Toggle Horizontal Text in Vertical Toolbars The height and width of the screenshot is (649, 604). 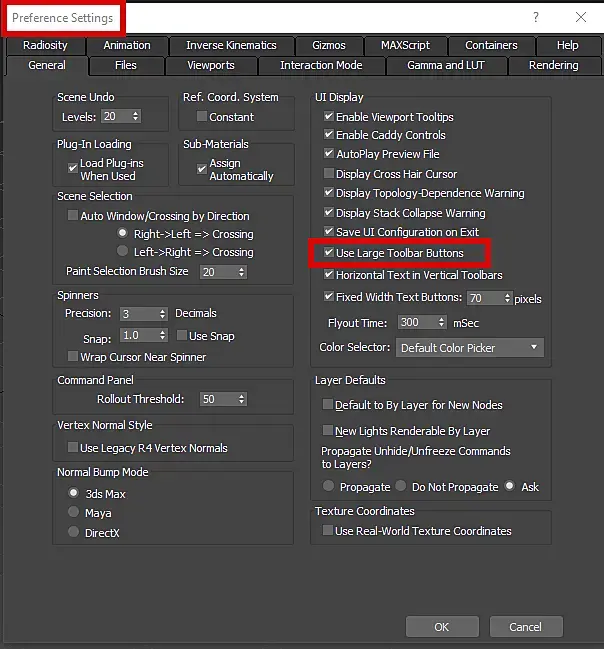tap(329, 274)
